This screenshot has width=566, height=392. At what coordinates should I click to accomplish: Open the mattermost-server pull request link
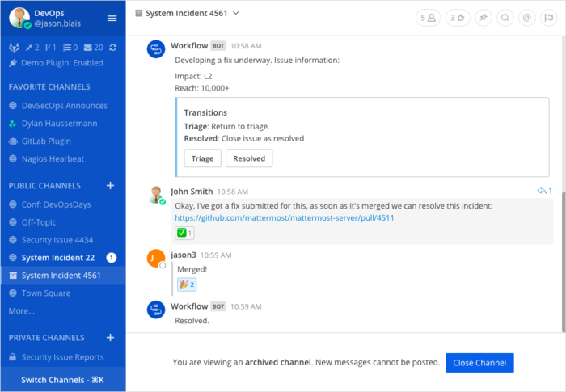coord(282,218)
